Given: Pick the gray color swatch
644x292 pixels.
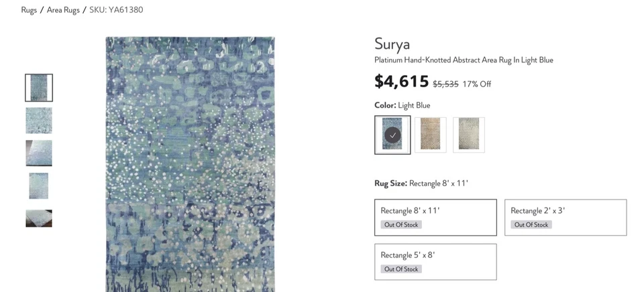Looking at the screenshot, I should point(469,135).
